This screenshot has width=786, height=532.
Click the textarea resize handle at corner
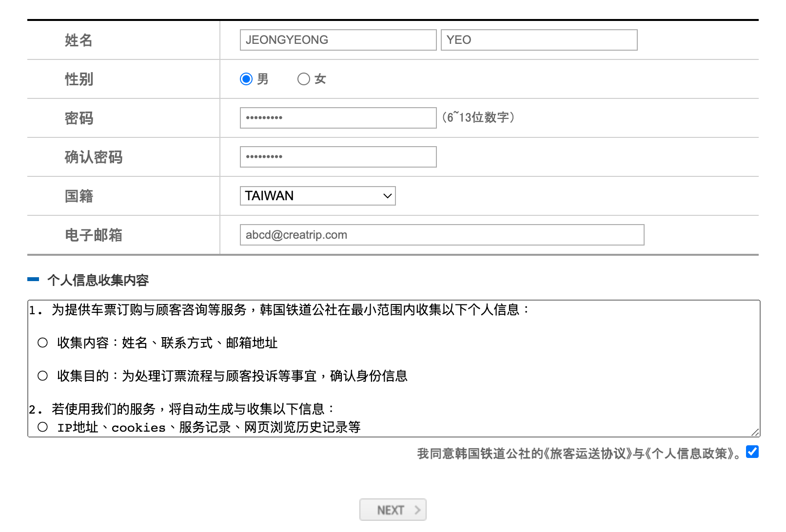(755, 433)
